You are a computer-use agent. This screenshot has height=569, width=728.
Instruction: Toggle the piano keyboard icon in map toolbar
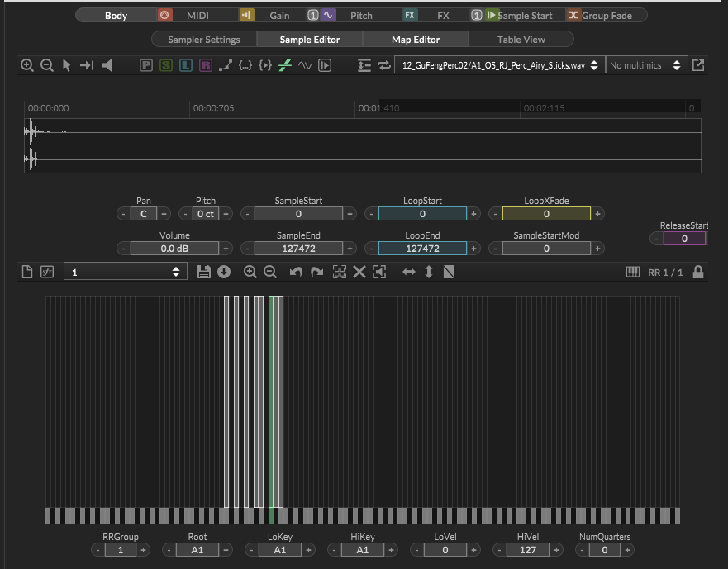[633, 272]
